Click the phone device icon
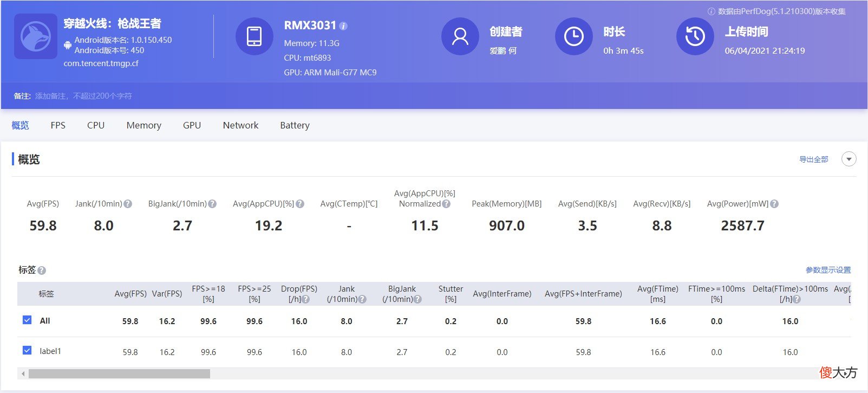 tap(254, 36)
